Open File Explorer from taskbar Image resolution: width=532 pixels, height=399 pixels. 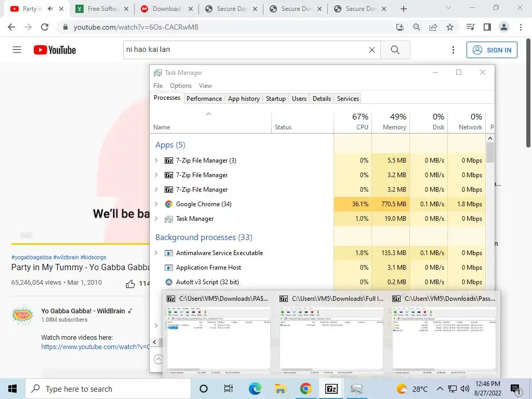(280, 389)
